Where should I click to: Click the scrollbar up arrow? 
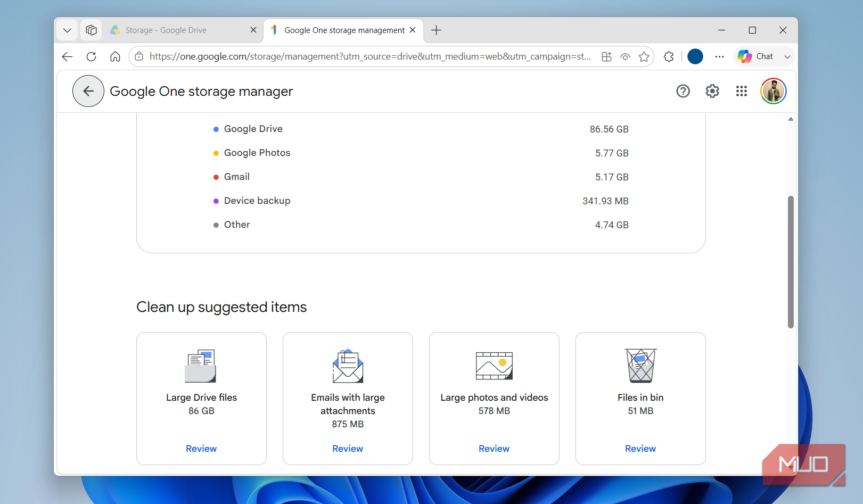click(791, 119)
